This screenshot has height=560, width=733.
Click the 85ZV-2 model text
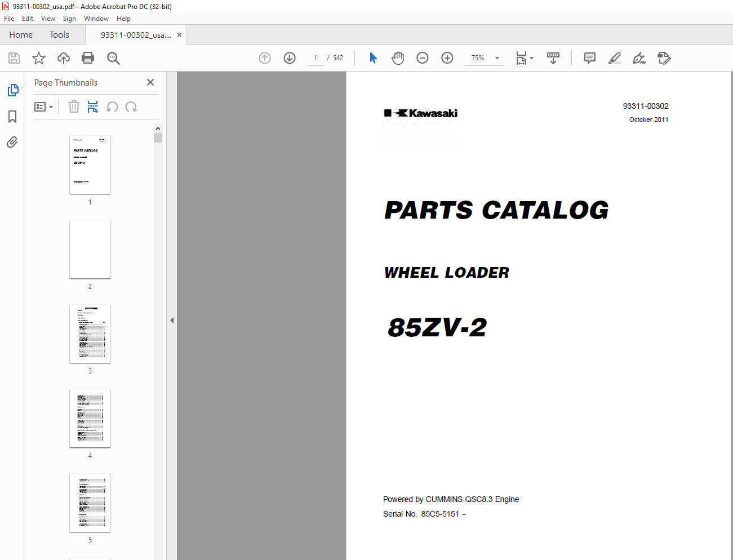(x=437, y=327)
